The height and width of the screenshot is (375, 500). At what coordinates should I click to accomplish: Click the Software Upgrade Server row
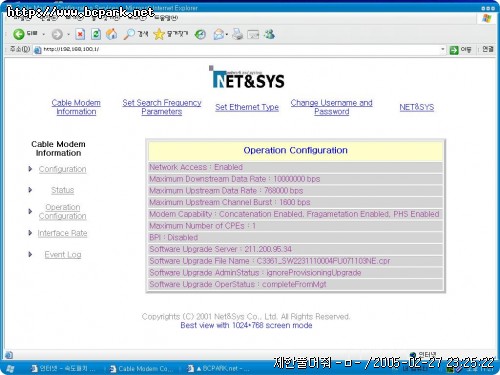coord(296,249)
